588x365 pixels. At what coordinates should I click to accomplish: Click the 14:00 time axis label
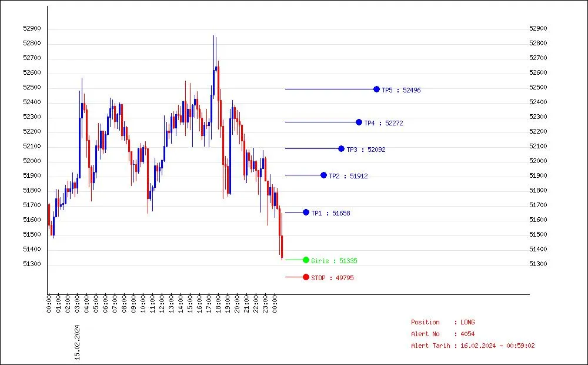[x=181, y=304]
